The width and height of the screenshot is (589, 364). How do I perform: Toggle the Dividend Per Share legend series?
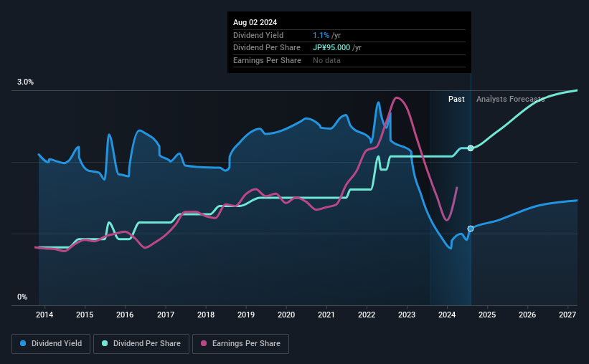tap(146, 344)
